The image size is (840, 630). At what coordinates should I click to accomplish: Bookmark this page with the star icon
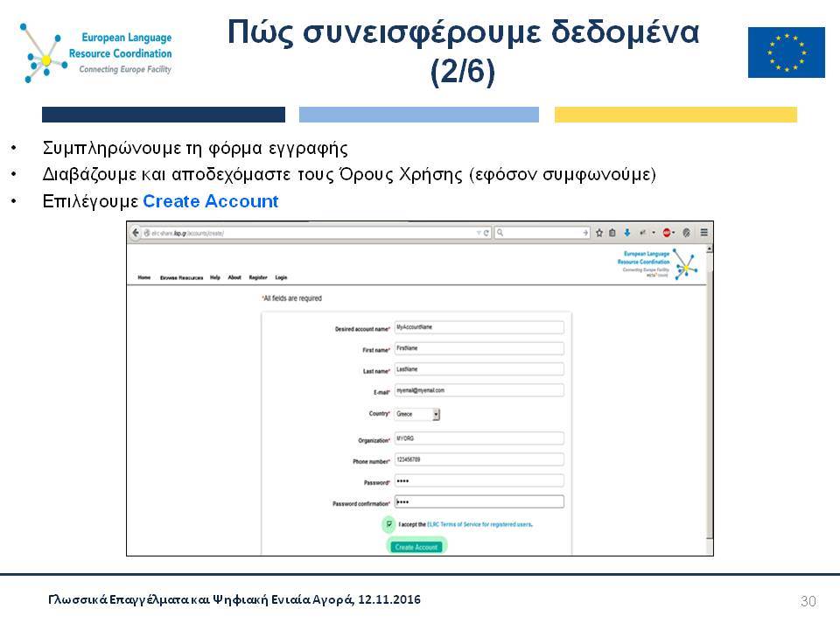pos(599,233)
